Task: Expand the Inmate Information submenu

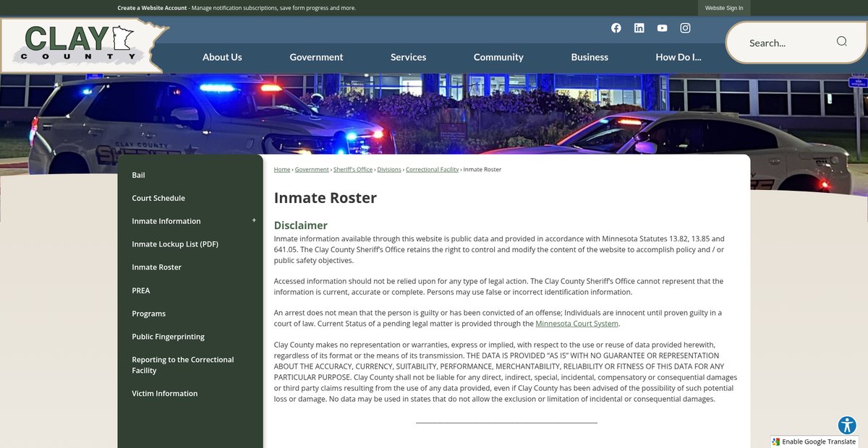Action: [x=254, y=220]
